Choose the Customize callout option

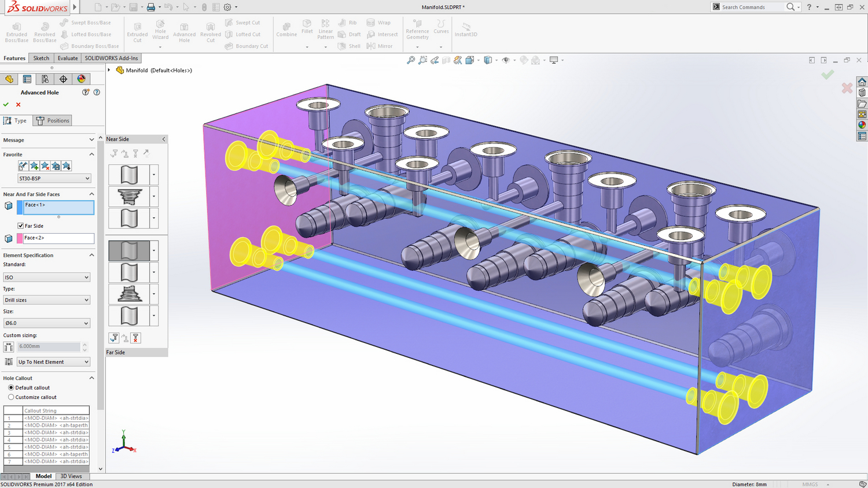[x=11, y=397]
